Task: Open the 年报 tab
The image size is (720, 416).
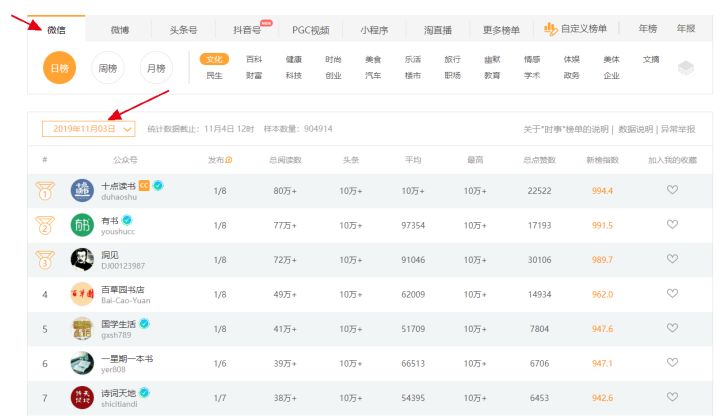Action: (x=686, y=28)
